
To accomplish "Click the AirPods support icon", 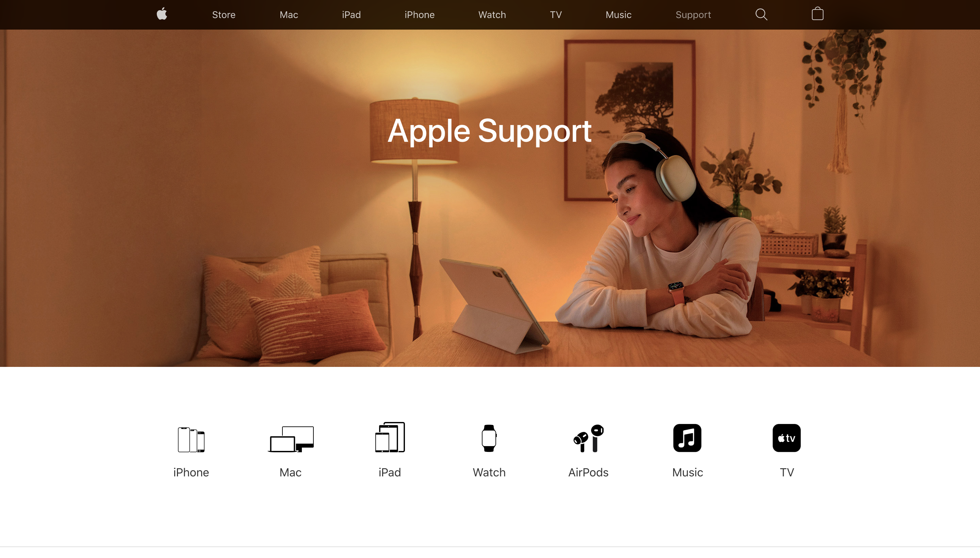I will pos(589,438).
